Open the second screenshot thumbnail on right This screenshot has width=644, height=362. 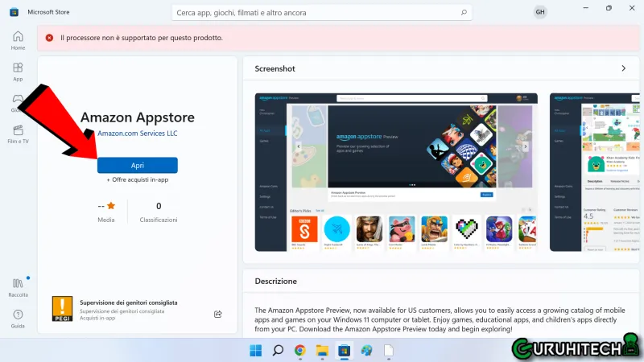[594, 172]
